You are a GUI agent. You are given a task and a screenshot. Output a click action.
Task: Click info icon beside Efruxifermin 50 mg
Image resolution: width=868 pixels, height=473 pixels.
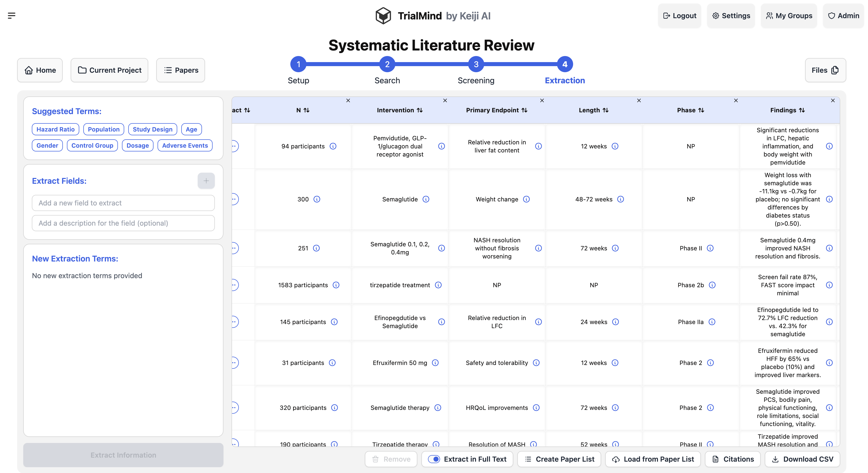[x=435, y=363]
